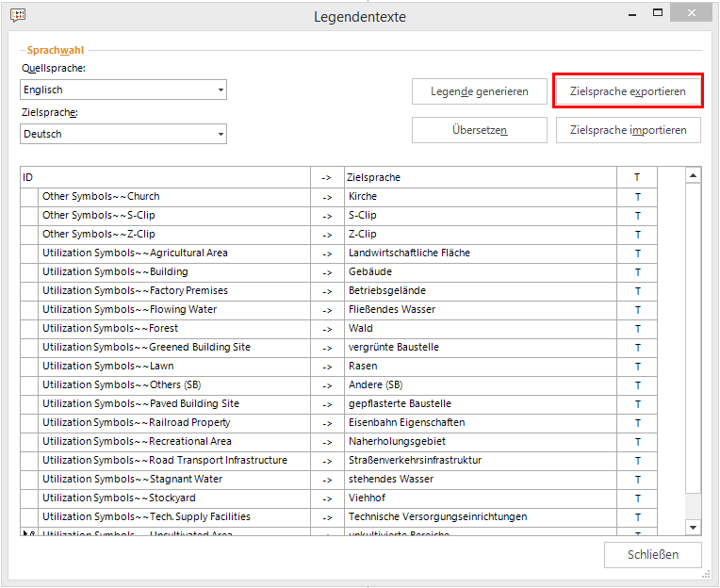Edit the Viehhof translation cell
This screenshot has height=588, width=720.
click(x=481, y=498)
